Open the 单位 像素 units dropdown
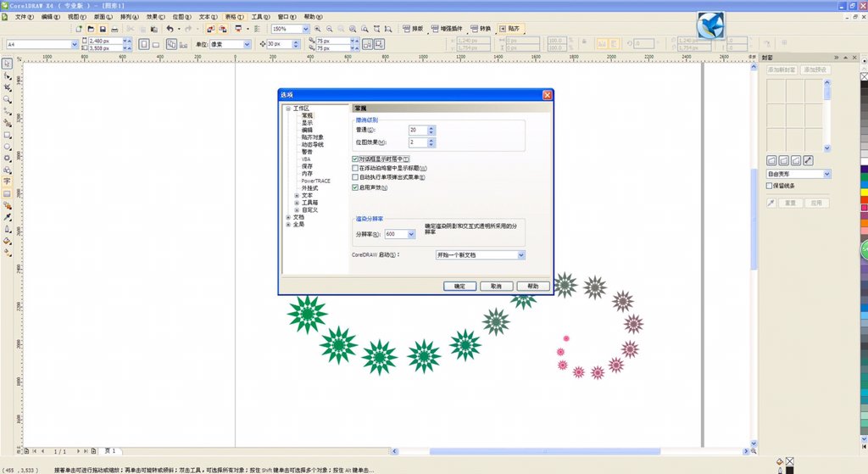Viewport: 868px width, 474px height. (247, 44)
